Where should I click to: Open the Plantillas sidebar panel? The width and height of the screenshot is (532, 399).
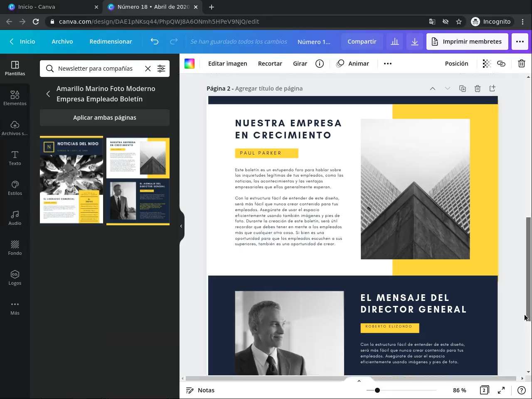(15, 69)
